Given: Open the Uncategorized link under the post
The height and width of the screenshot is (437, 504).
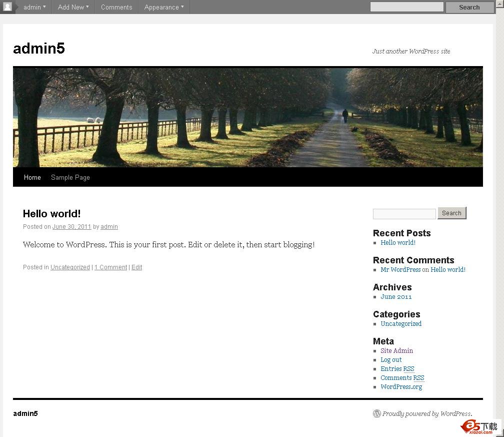Looking at the screenshot, I should 70,267.
